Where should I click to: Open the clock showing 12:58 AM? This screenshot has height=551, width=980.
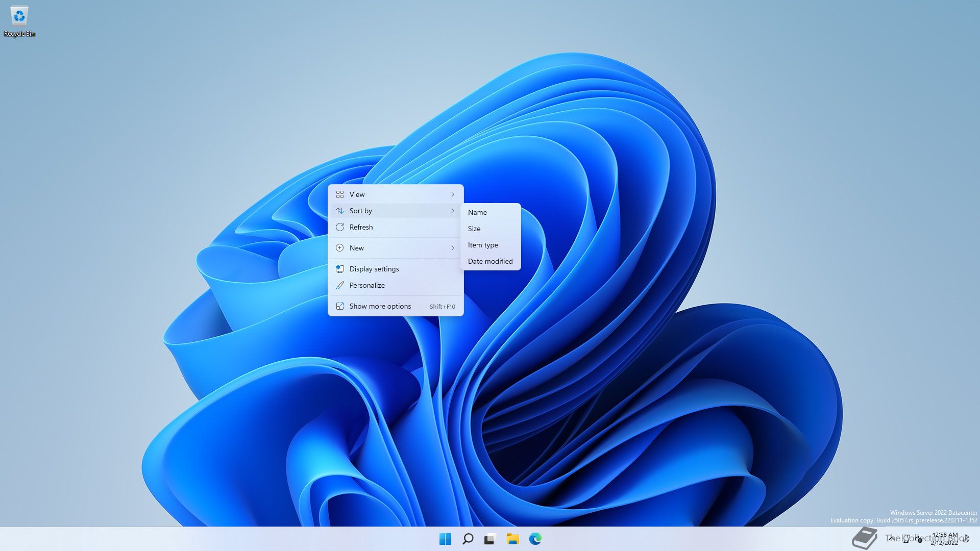click(945, 539)
